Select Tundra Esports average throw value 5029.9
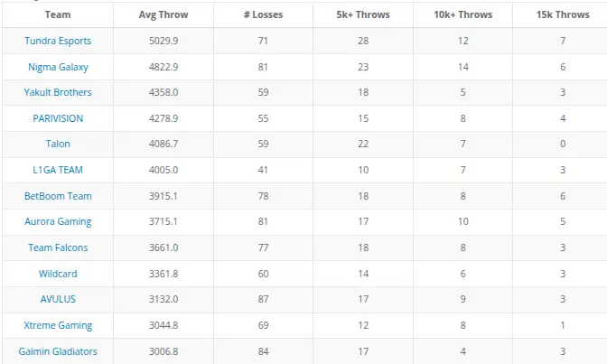Screen dimensions: 607x364 click(163, 41)
